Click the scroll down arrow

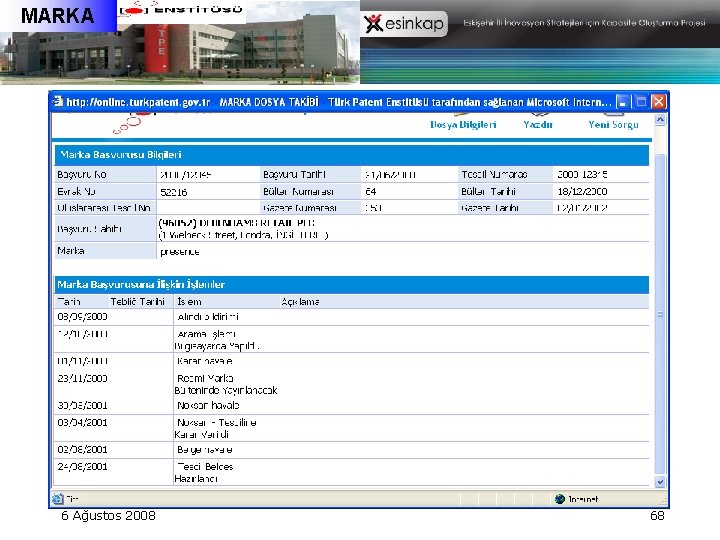[x=660, y=482]
